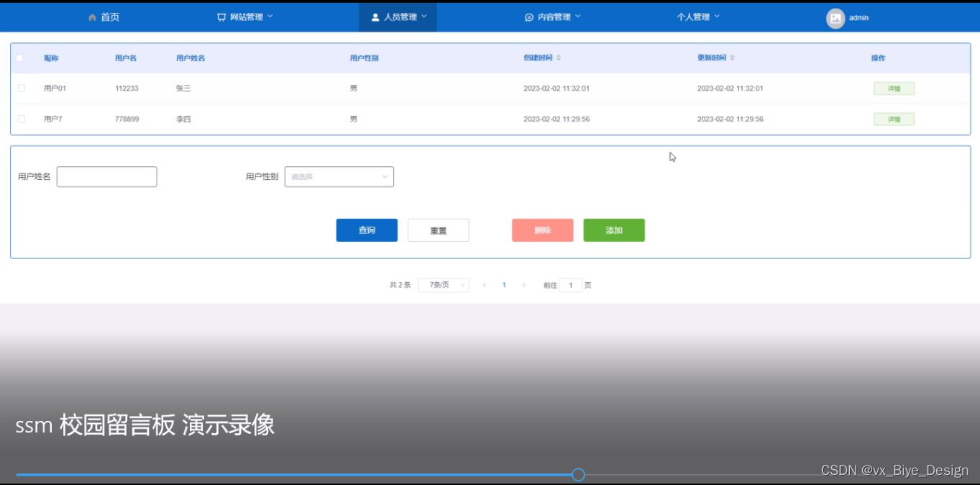Click the admin username label
Viewport: 980px width, 485px height.
coord(858,18)
